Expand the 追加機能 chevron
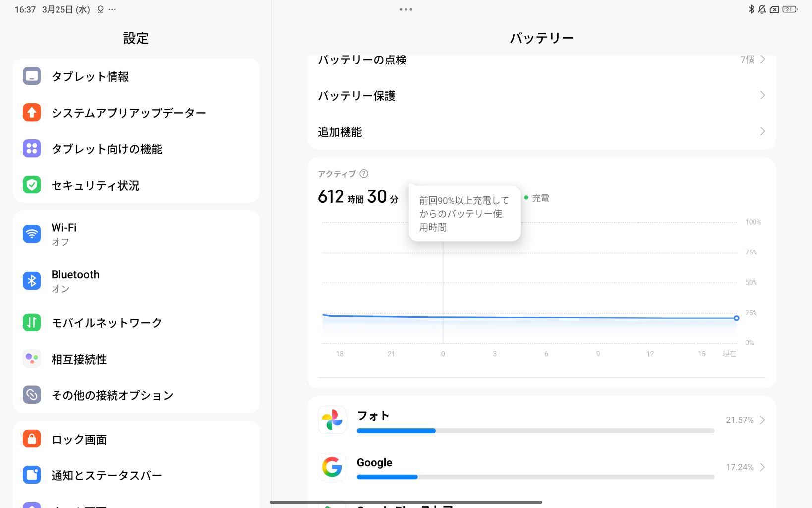812x508 pixels. (762, 131)
